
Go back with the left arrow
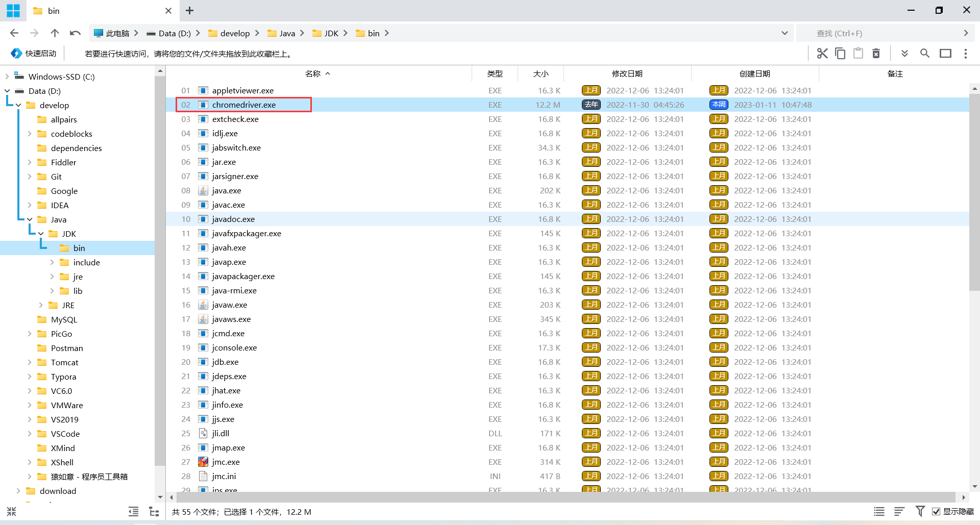pos(14,33)
